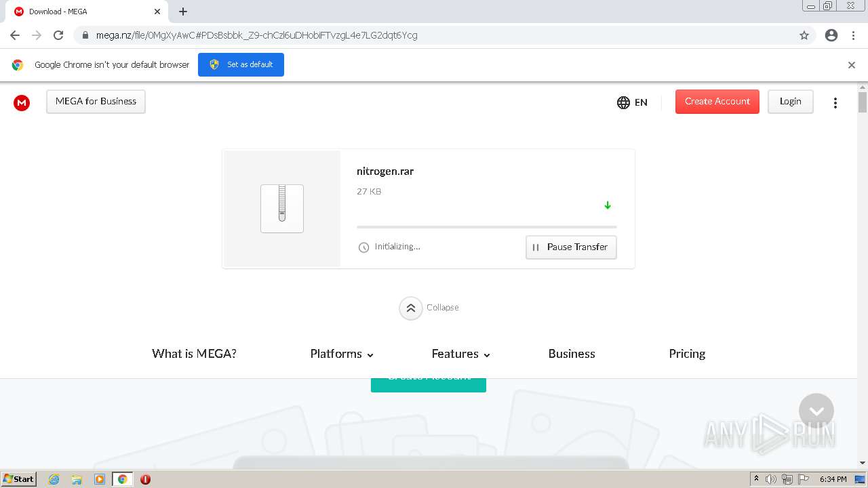
Task: Reload the current page
Action: [58, 35]
